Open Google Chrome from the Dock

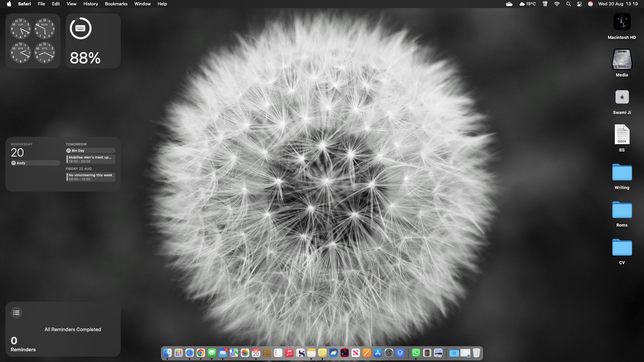[201, 353]
